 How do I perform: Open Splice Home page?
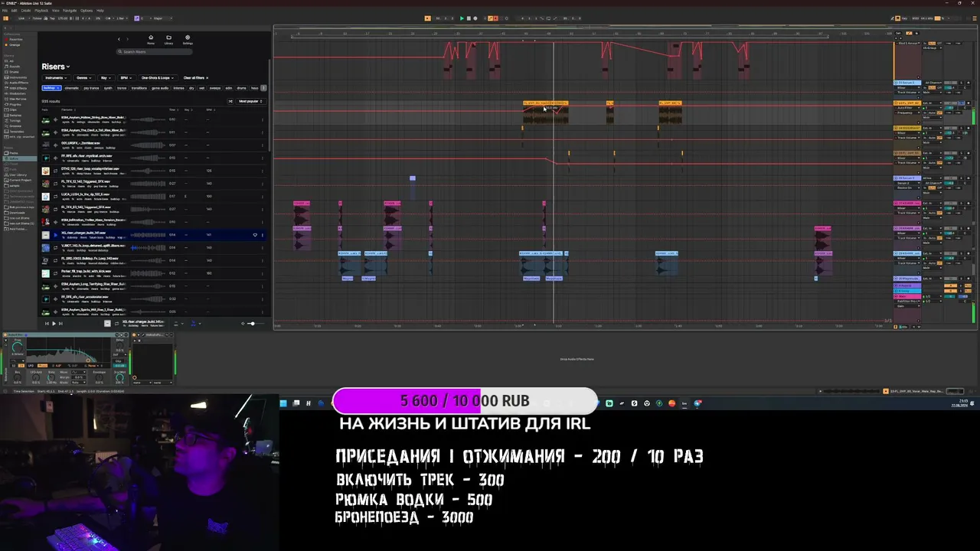point(150,39)
